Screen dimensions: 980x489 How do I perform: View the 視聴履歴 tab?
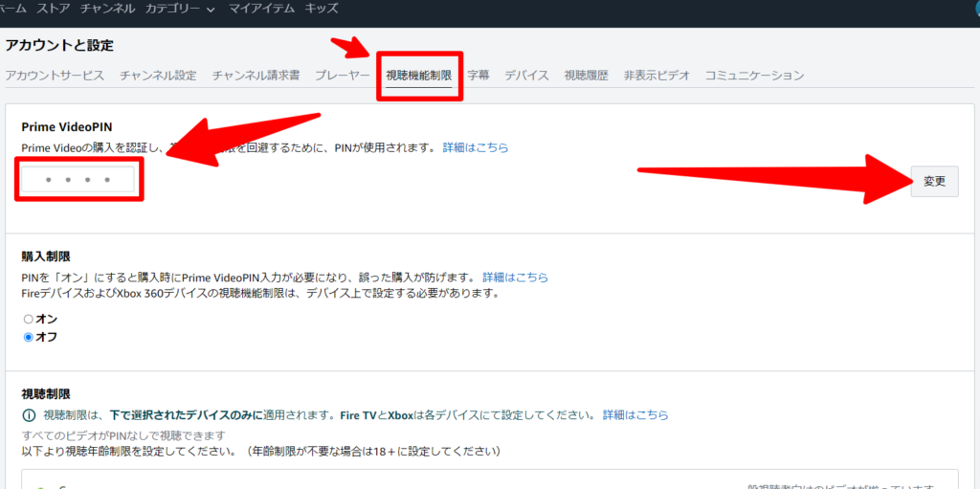point(586,76)
